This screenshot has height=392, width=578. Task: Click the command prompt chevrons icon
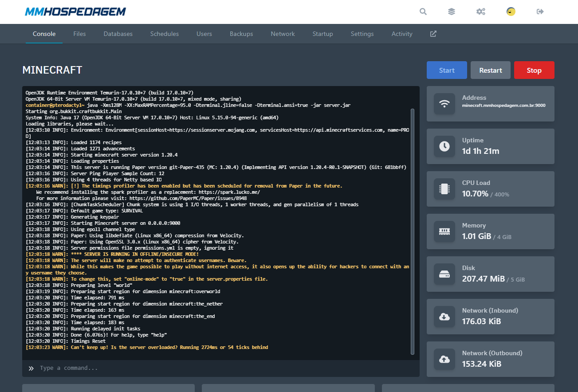tap(31, 368)
